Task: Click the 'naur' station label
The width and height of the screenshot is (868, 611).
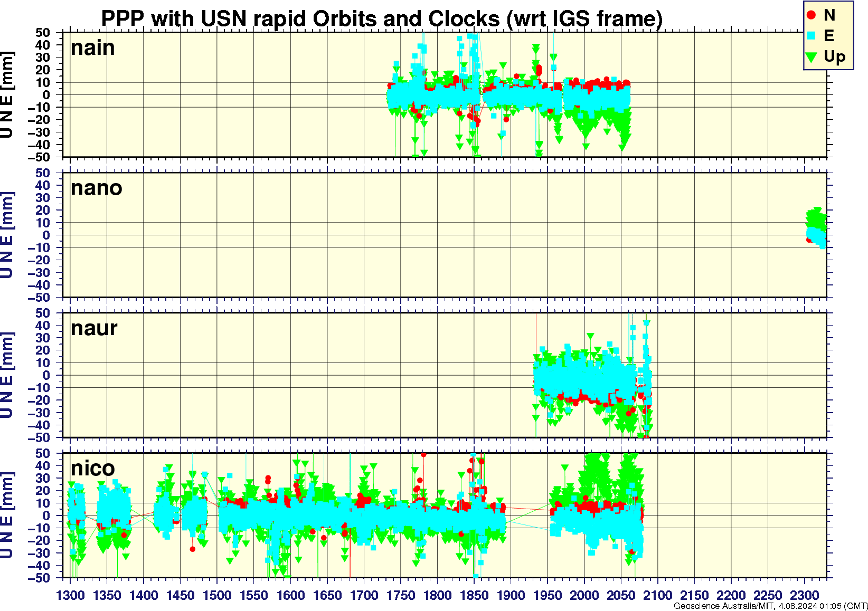Action: point(94,328)
